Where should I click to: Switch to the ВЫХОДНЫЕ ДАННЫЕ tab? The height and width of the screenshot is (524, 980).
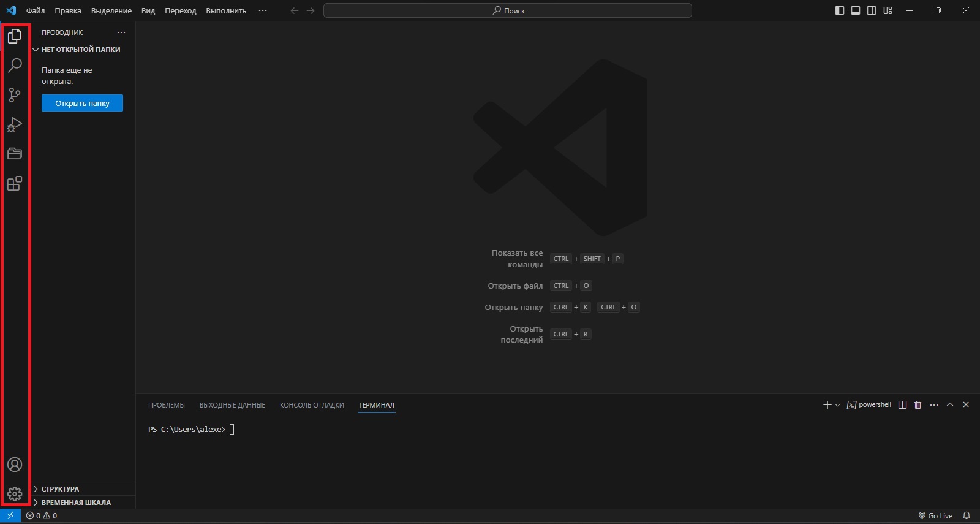[232, 405]
